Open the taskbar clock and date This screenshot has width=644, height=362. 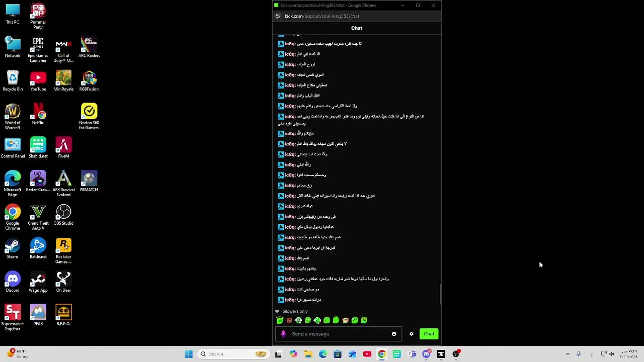coord(629,354)
